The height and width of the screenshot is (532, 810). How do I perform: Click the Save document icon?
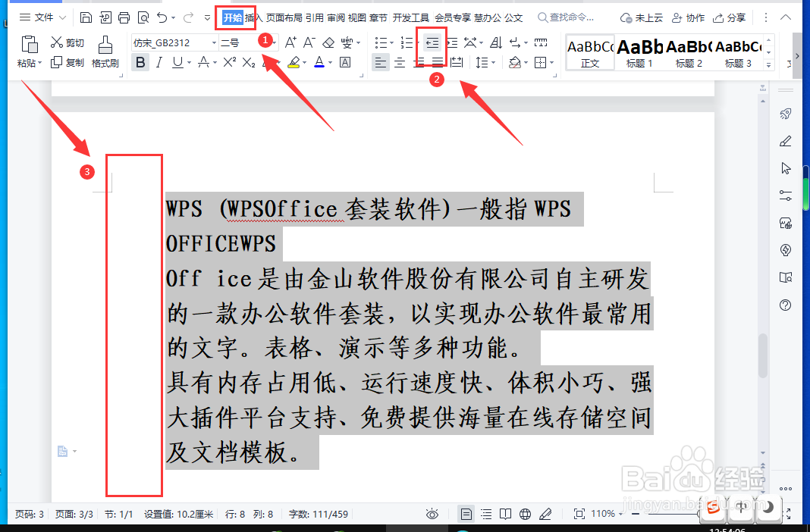pyautogui.click(x=86, y=18)
